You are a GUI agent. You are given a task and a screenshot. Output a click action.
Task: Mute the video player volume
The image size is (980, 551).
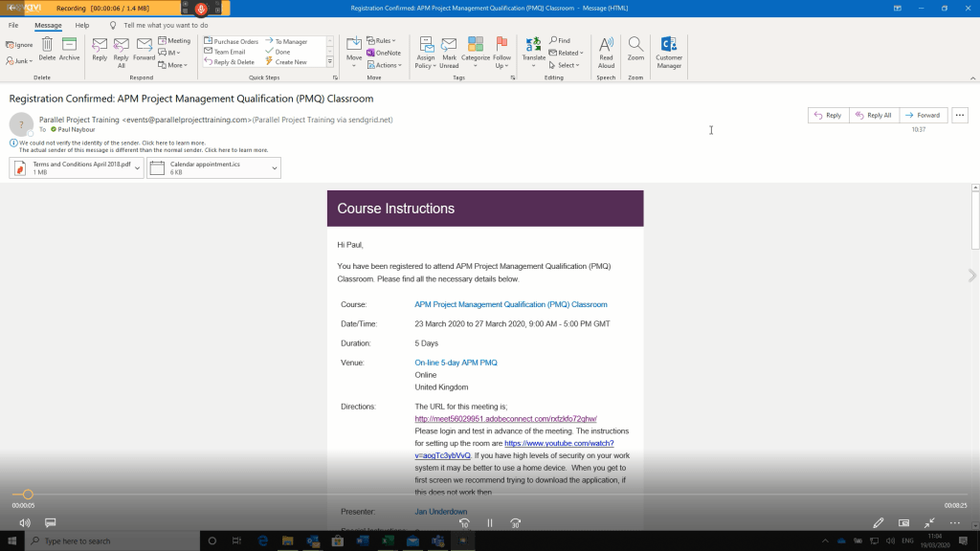click(x=25, y=523)
